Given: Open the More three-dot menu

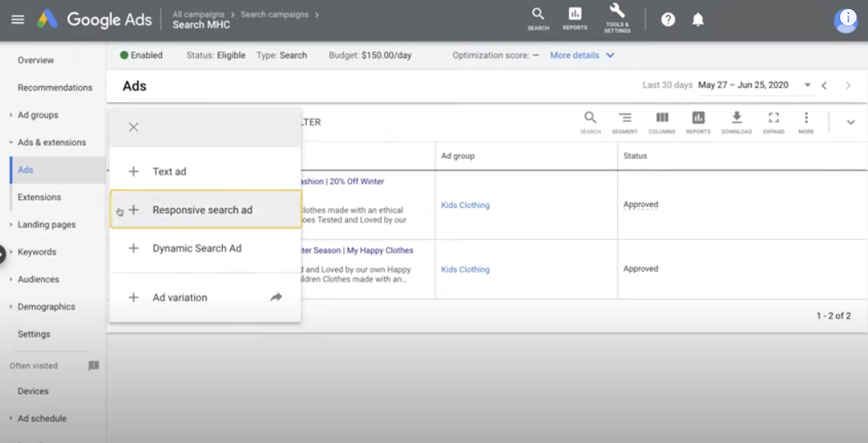Looking at the screenshot, I should (806, 122).
